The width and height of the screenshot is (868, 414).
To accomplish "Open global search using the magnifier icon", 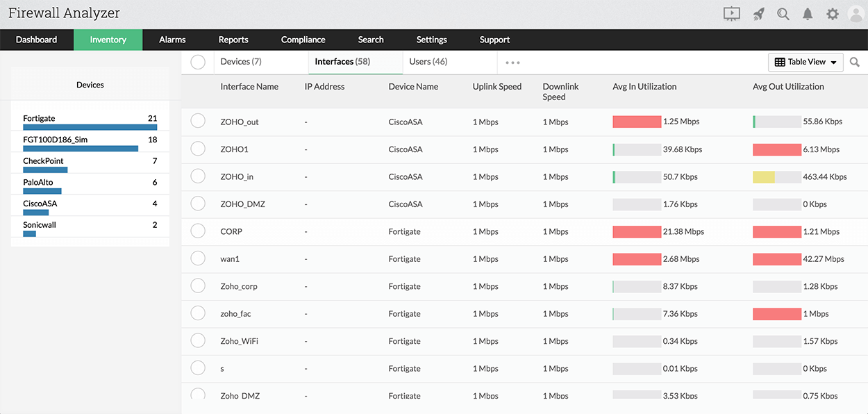I will pos(783,13).
